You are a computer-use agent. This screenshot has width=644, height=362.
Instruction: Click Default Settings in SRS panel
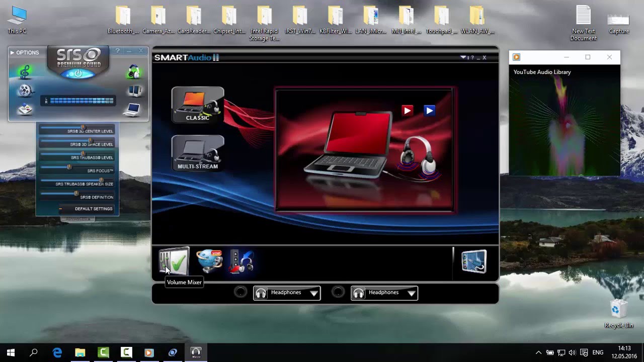pos(86,209)
